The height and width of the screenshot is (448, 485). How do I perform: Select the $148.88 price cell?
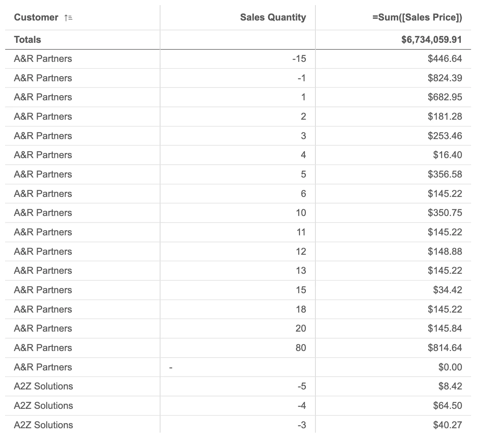click(445, 251)
